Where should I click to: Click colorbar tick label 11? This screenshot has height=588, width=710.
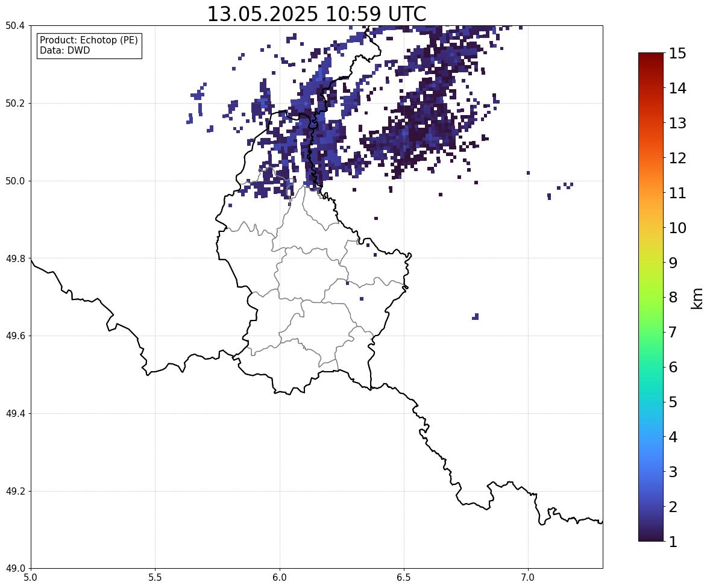point(677,193)
